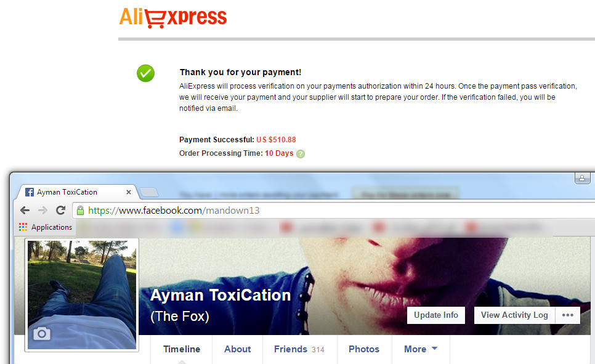Click the browser forward arrow
The height and width of the screenshot is (364, 595).
click(x=43, y=210)
